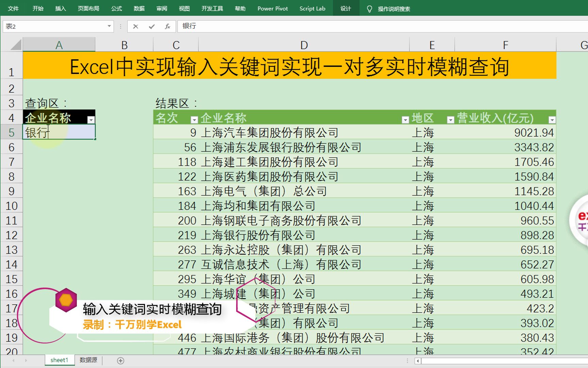Select row 14 header
Screen dimensions: 588x368
tap(11, 264)
